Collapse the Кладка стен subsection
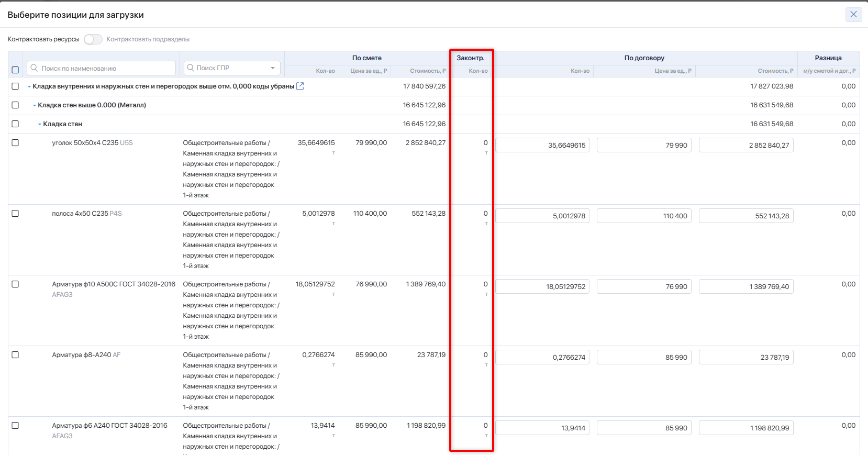Screen dimensions: 868x455 pyautogui.click(x=40, y=124)
